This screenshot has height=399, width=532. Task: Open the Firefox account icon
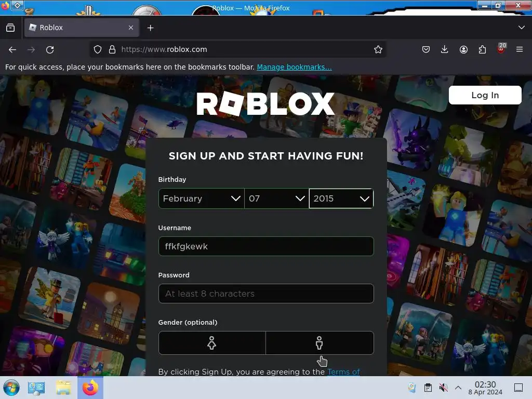(x=463, y=49)
